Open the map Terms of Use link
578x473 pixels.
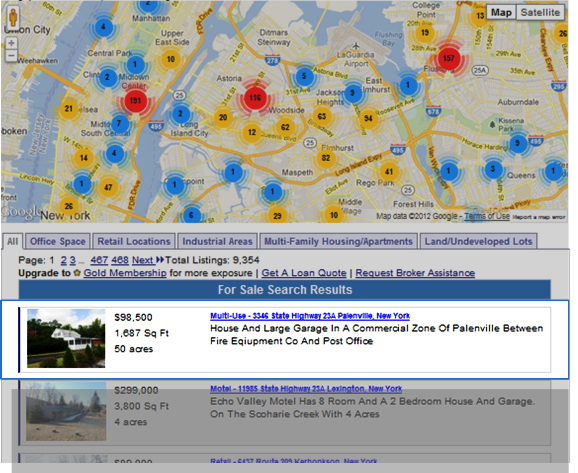pyautogui.click(x=487, y=216)
